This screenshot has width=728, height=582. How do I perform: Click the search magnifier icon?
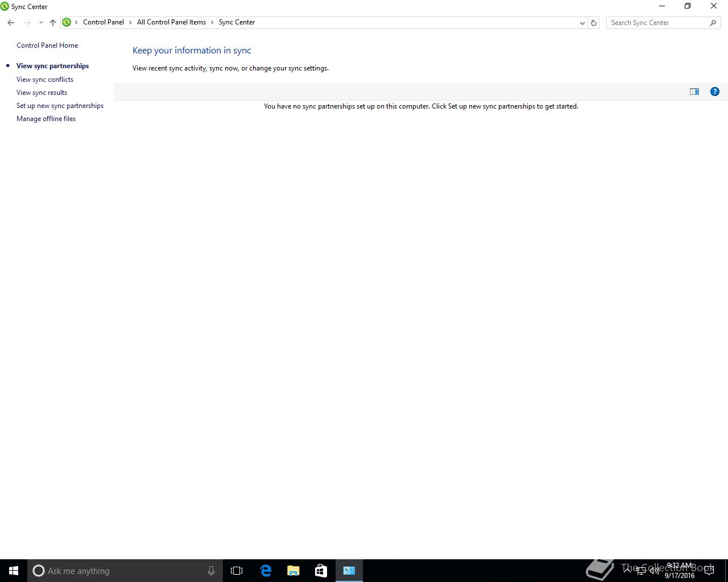[713, 23]
